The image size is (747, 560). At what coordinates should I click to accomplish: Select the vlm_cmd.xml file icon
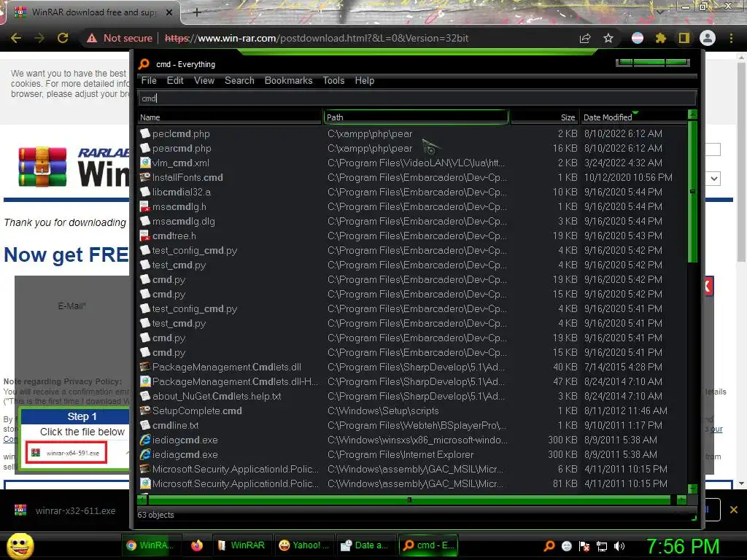click(x=145, y=163)
